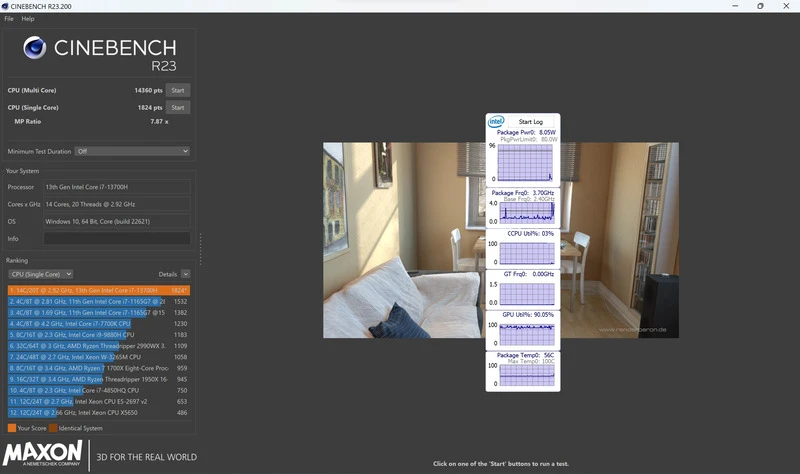Click the GT Frq0 graph

[x=527, y=294]
